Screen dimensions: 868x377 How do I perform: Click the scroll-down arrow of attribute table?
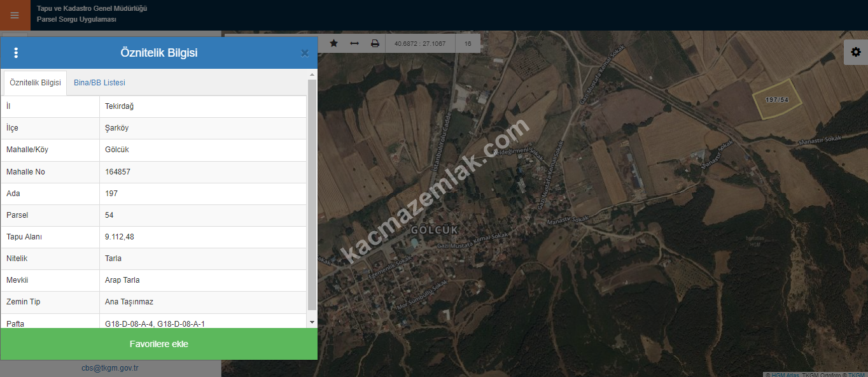312,322
